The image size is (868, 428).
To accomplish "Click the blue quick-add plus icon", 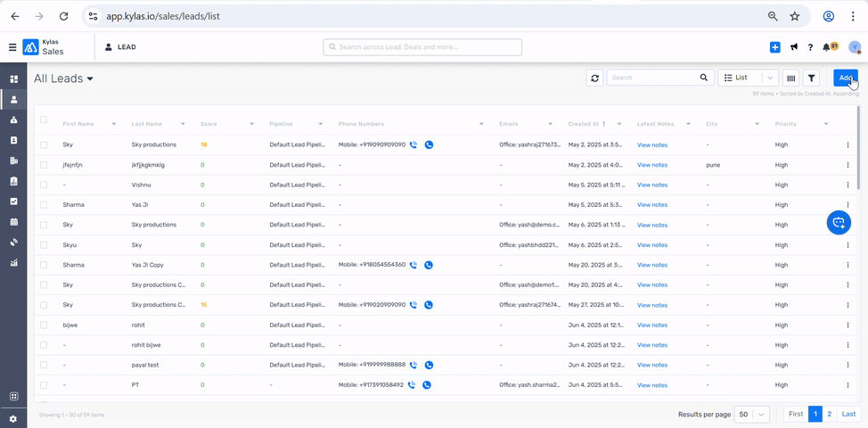I will coord(775,47).
